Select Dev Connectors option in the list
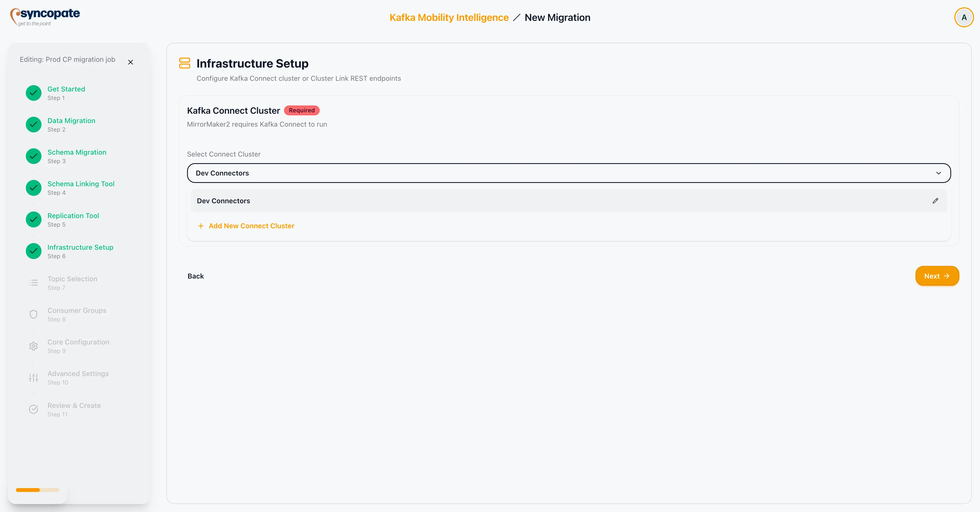This screenshot has height=512, width=980. (x=224, y=201)
